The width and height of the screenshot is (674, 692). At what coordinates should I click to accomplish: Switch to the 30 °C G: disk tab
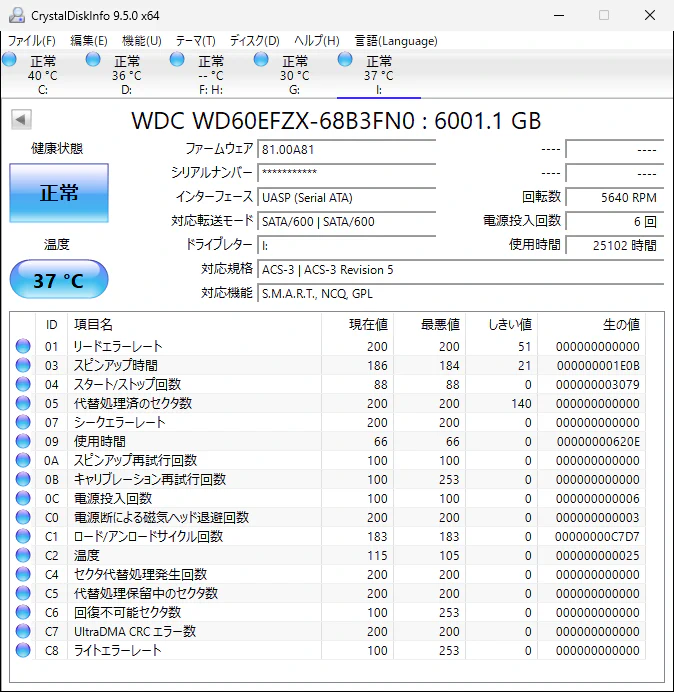[294, 75]
